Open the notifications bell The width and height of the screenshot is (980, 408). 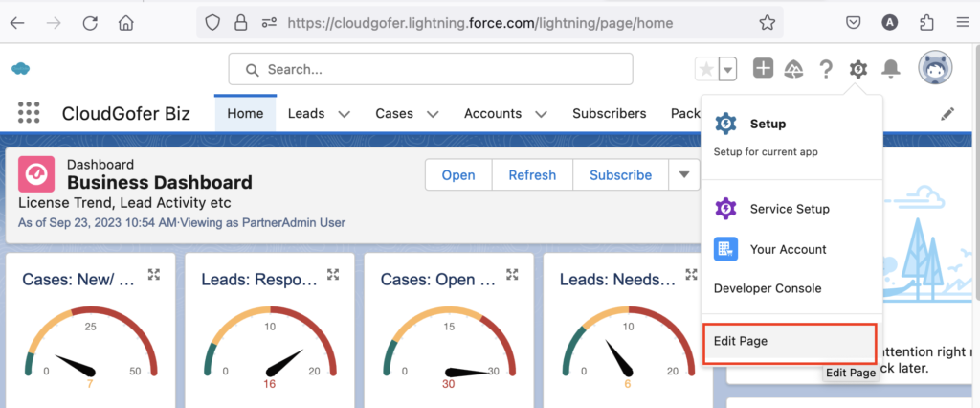pos(891,69)
